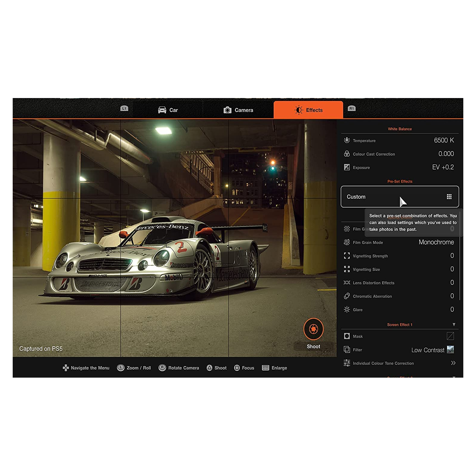Click the triangle Shoot hint icon

click(x=209, y=368)
